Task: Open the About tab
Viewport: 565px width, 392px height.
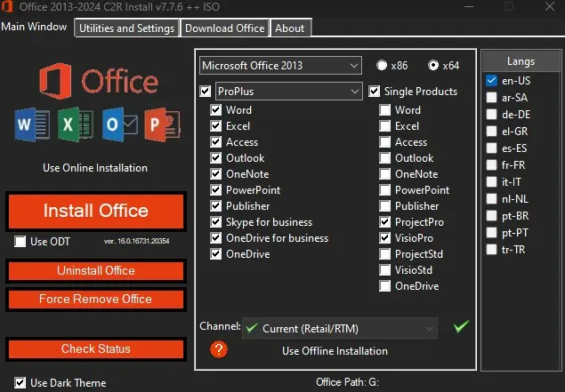Action: (x=290, y=28)
